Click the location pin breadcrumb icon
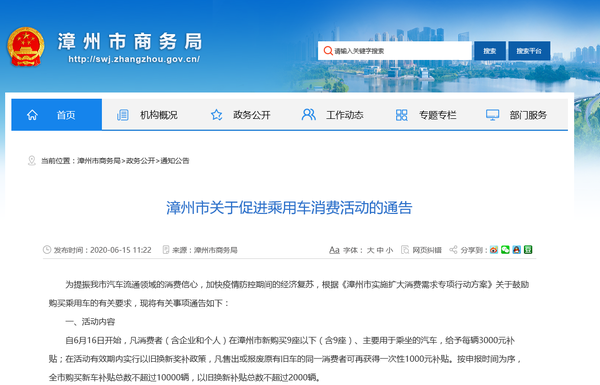This screenshot has height=385, width=600. [32, 161]
